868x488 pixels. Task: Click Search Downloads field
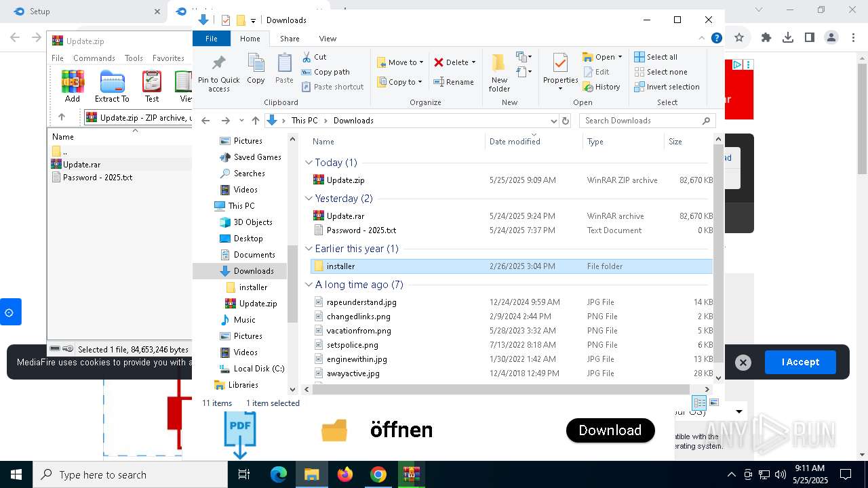point(648,121)
